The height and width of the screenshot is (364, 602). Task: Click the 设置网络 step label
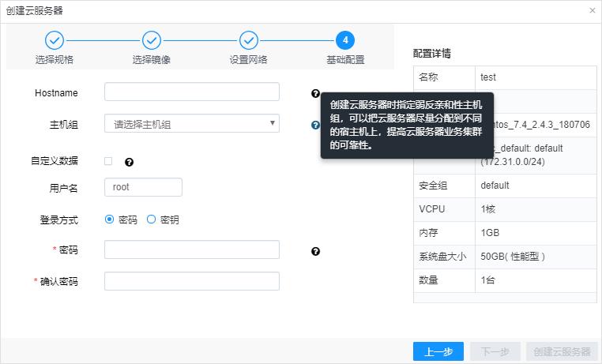[x=249, y=60]
